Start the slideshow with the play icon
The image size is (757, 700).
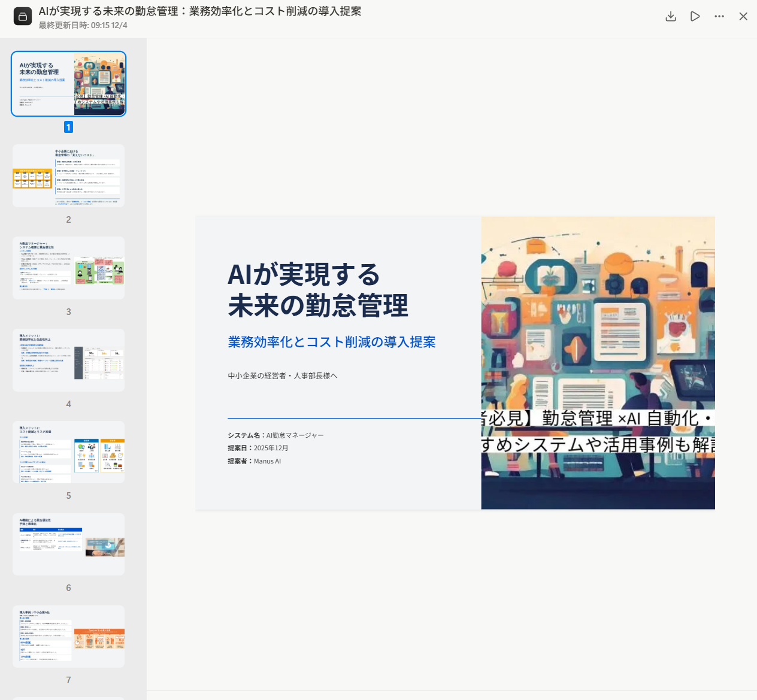pos(695,16)
